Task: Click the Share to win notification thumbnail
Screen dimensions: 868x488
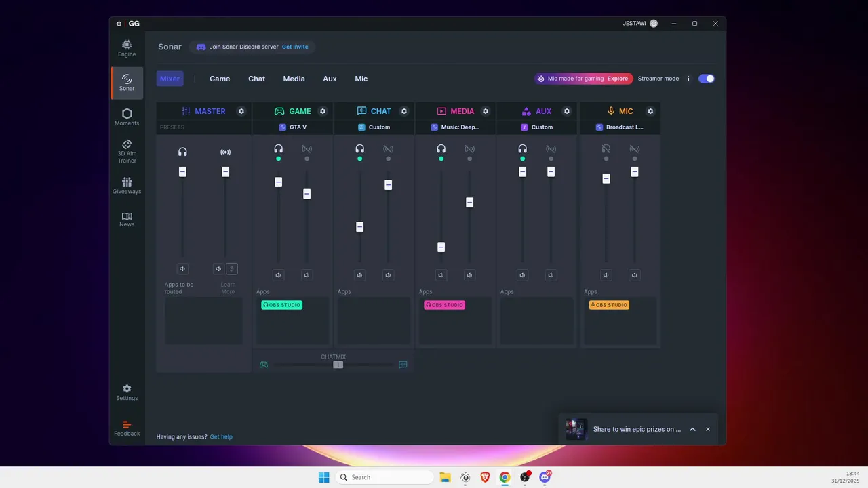Action: click(576, 429)
